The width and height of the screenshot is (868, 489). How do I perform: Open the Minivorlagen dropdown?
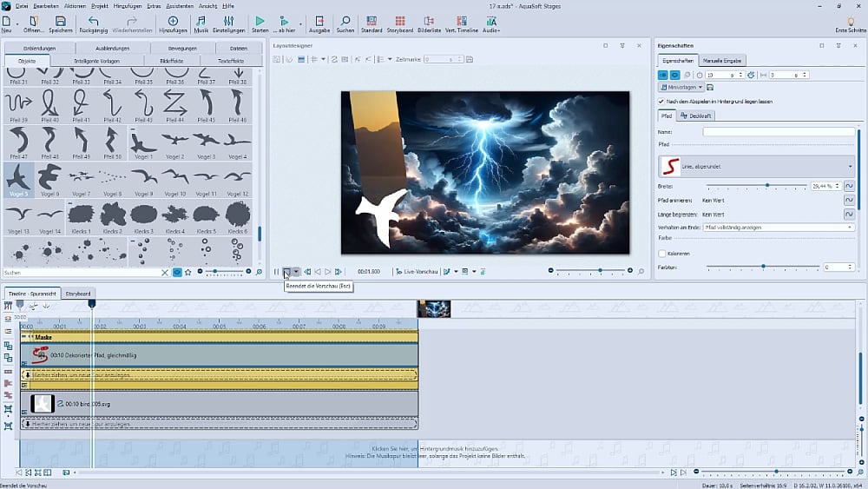tap(681, 88)
